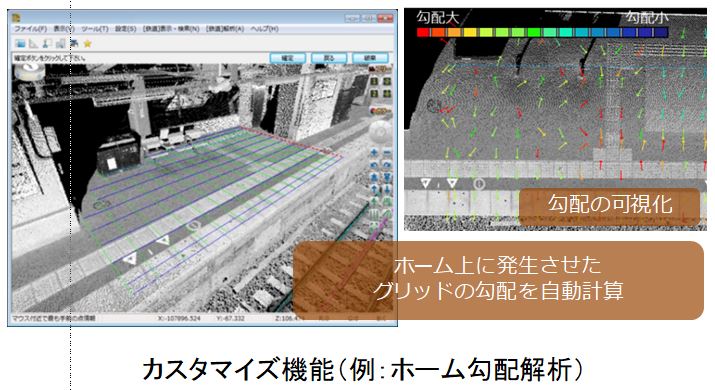
Task: Open the 設定(S) menu
Action: point(125,29)
